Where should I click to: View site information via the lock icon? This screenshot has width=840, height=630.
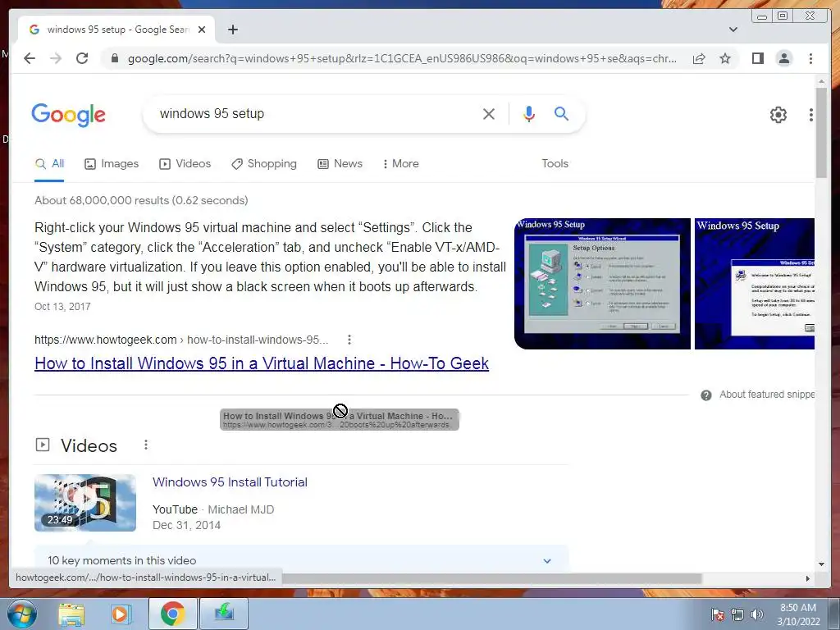(x=115, y=58)
